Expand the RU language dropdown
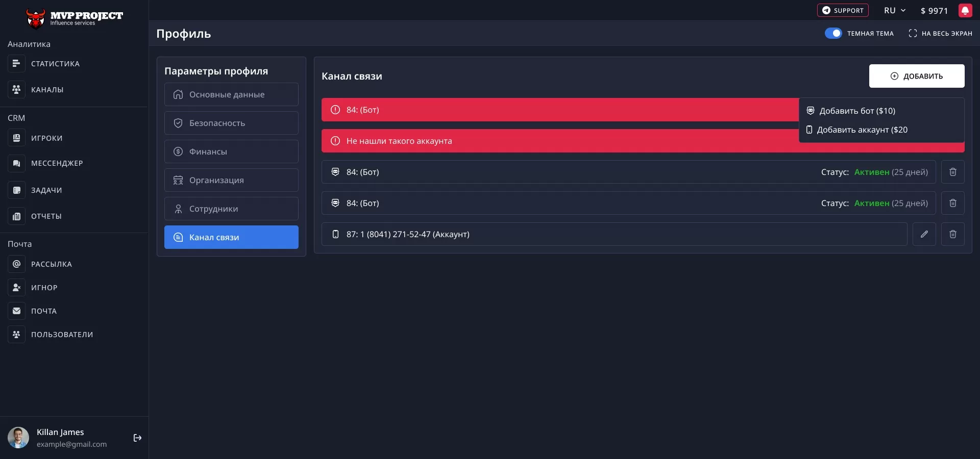This screenshot has height=459, width=980. pyautogui.click(x=894, y=11)
